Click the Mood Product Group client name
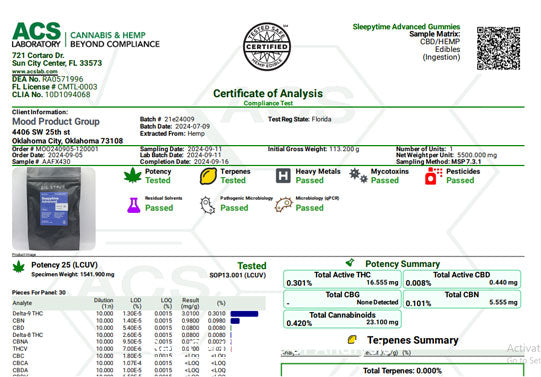Viewport: 541px width, 377px height. 56,121
